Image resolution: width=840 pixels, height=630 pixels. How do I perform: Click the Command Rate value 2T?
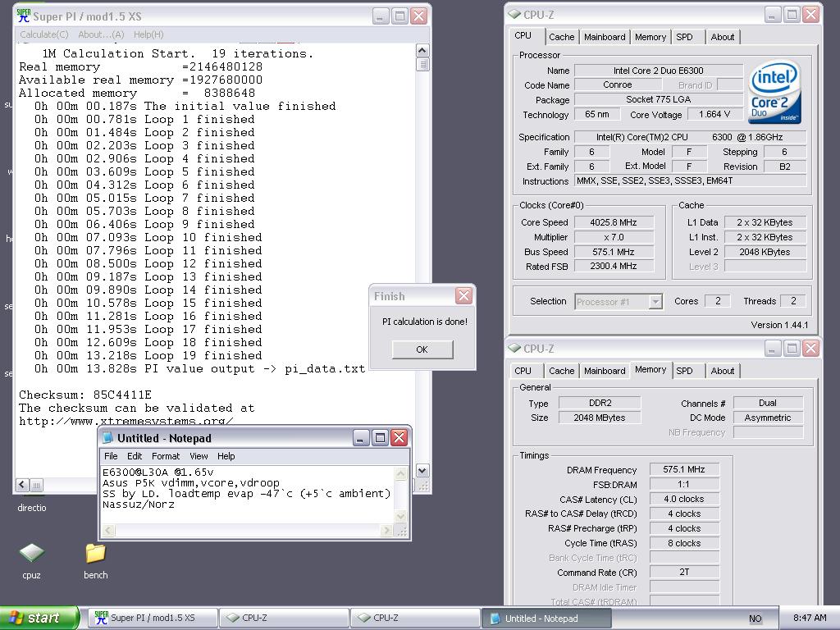tap(683, 572)
